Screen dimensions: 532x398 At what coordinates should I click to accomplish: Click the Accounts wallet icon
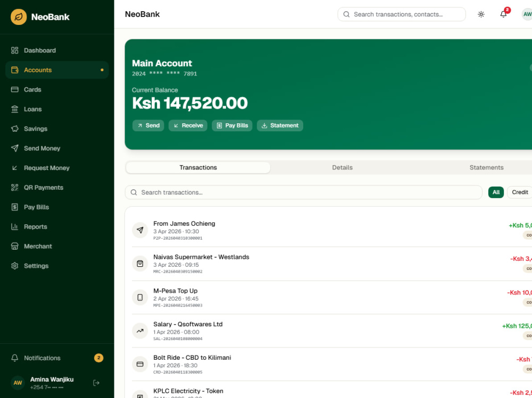(14, 70)
